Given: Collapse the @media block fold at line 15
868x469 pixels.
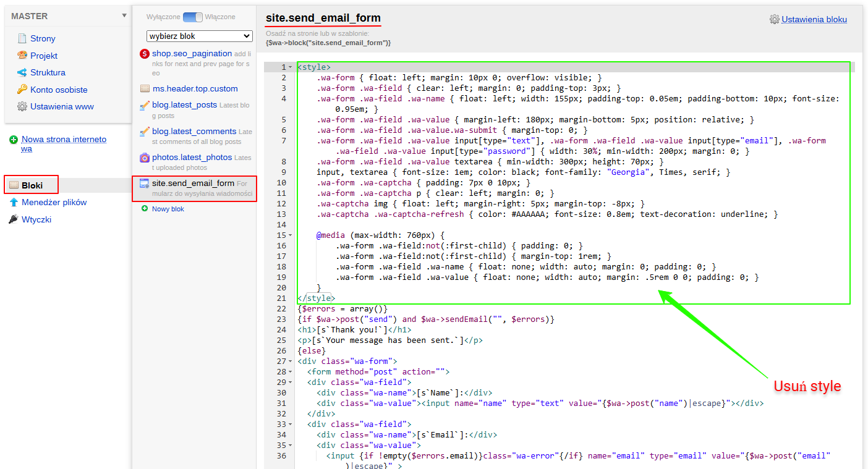Looking at the screenshot, I should (x=291, y=235).
